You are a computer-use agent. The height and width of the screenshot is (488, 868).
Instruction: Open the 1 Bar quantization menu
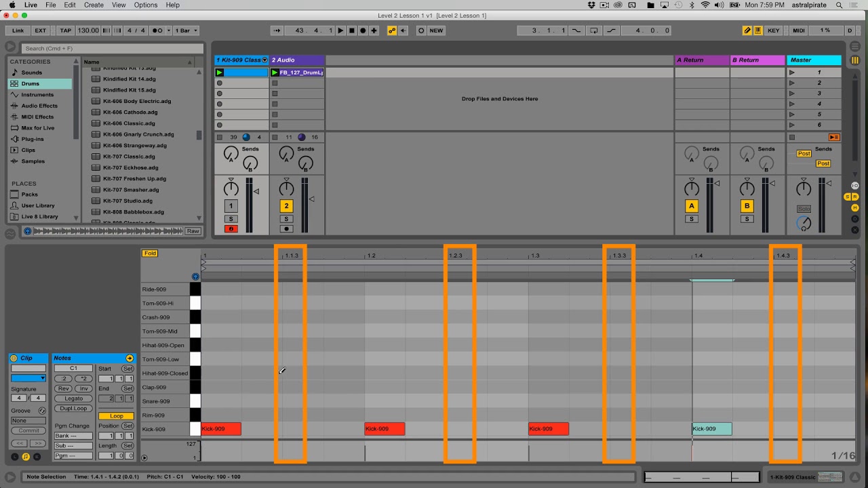pyautogui.click(x=186, y=30)
